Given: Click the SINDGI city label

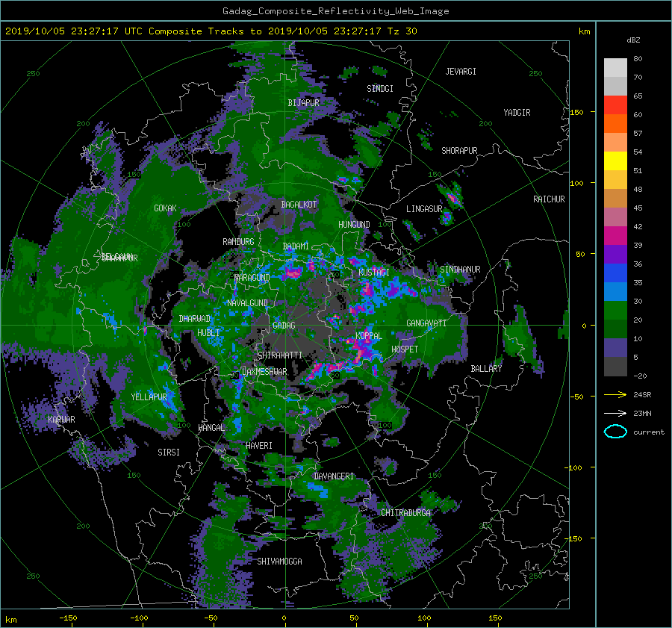Looking at the screenshot, I should [380, 89].
